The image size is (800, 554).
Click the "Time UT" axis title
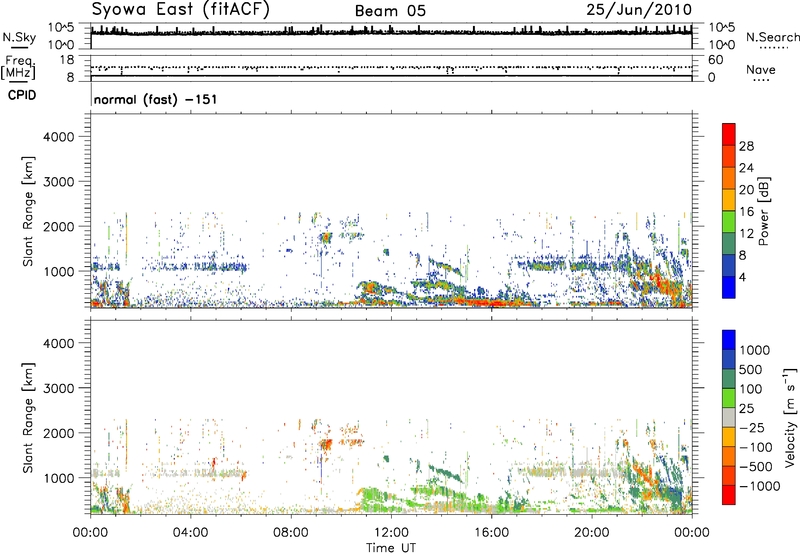(391, 548)
